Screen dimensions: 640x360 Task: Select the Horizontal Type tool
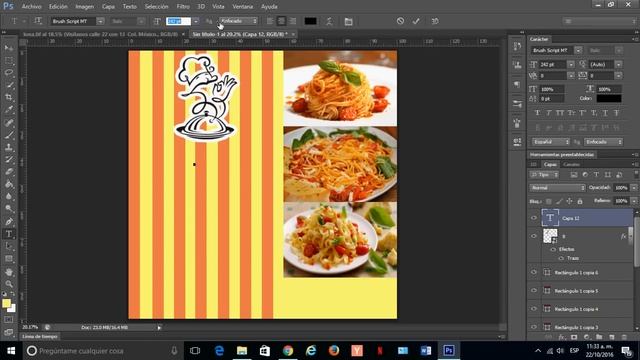(9, 234)
